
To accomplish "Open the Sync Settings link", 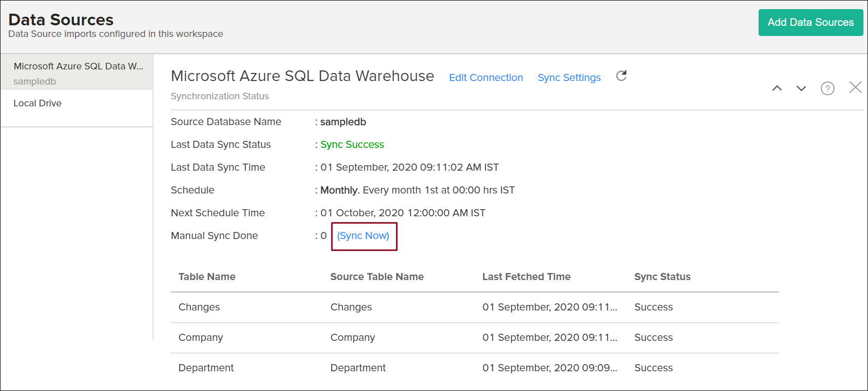I will 569,77.
